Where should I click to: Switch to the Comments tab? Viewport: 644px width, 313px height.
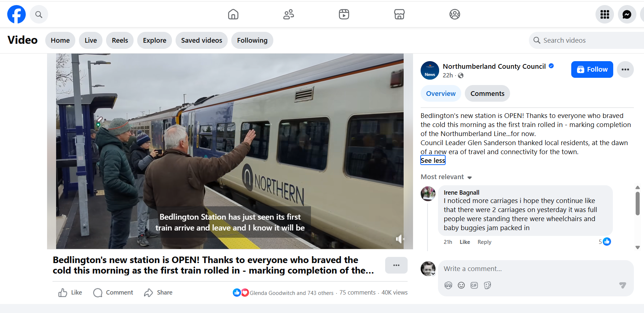pyautogui.click(x=487, y=94)
